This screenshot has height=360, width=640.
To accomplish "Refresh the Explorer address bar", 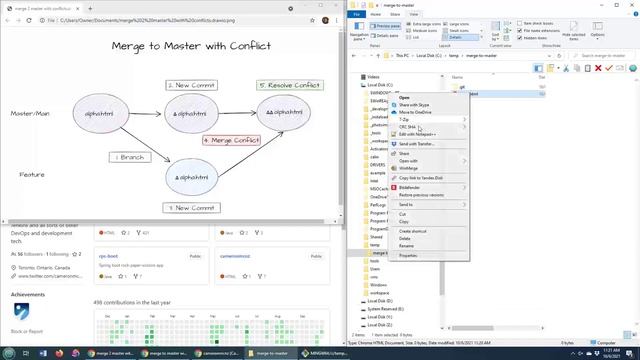I will click(x=559, y=56).
